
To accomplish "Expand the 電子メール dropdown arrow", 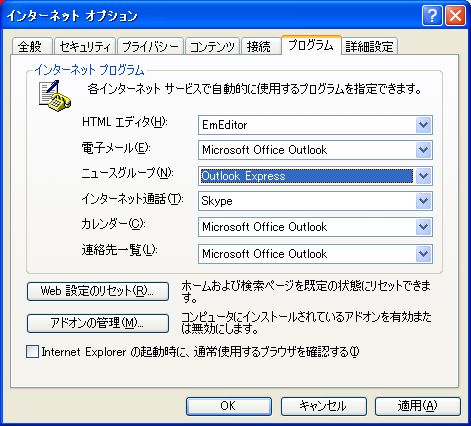I will coord(423,150).
